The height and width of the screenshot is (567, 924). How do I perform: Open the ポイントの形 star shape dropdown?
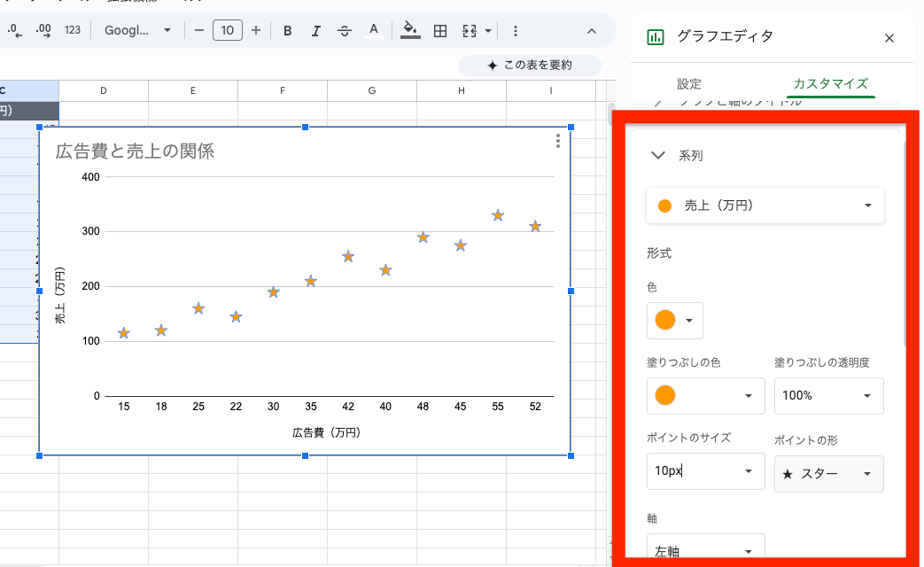click(x=828, y=474)
